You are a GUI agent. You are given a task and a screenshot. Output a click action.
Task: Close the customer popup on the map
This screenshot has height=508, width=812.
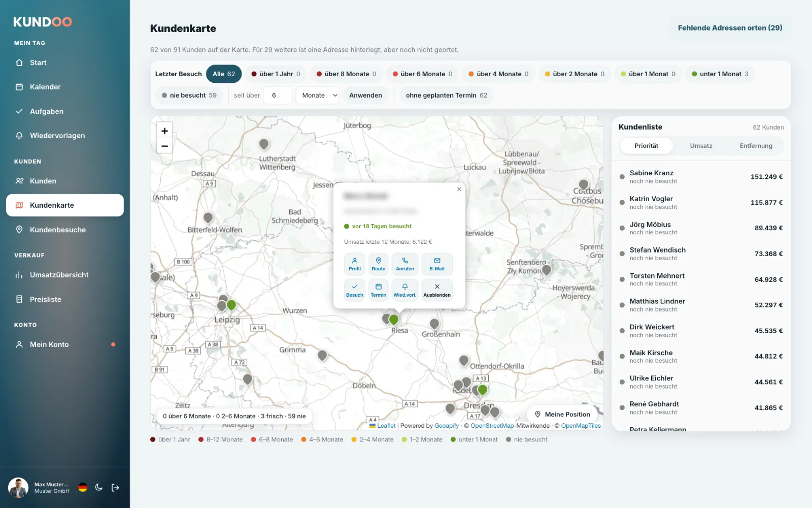click(x=459, y=189)
